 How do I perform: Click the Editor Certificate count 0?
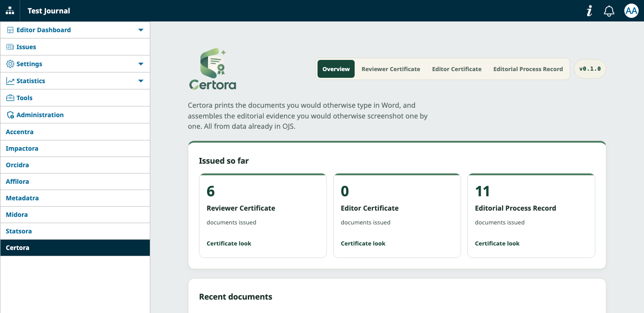(x=345, y=191)
